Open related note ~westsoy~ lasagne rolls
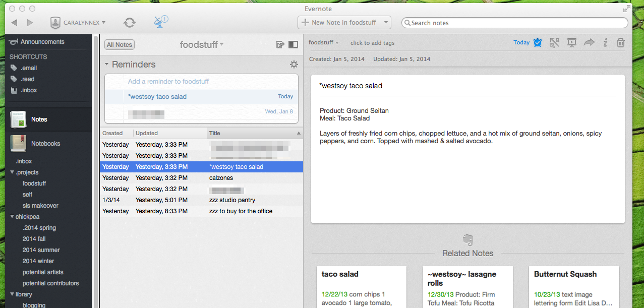This screenshot has width=644, height=308. [x=467, y=287]
